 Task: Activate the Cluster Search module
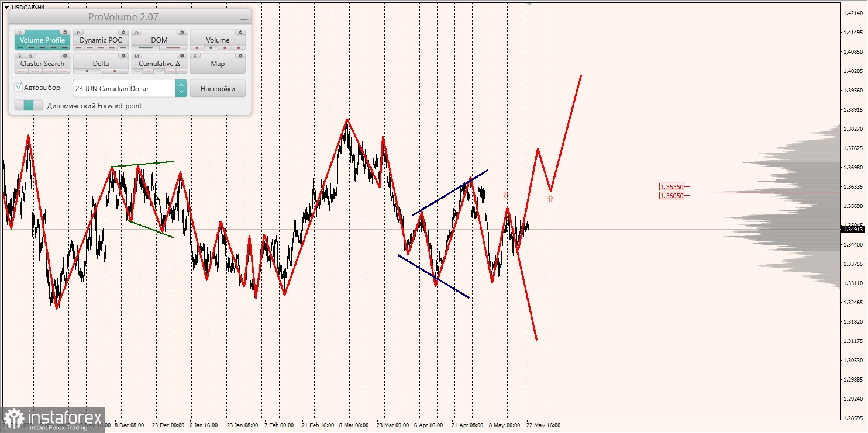pos(42,64)
